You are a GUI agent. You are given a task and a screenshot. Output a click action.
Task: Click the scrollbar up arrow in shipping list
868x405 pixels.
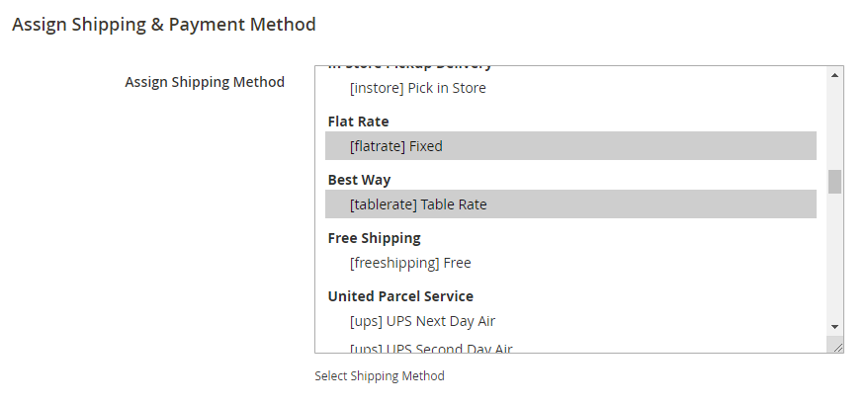pyautogui.click(x=835, y=74)
